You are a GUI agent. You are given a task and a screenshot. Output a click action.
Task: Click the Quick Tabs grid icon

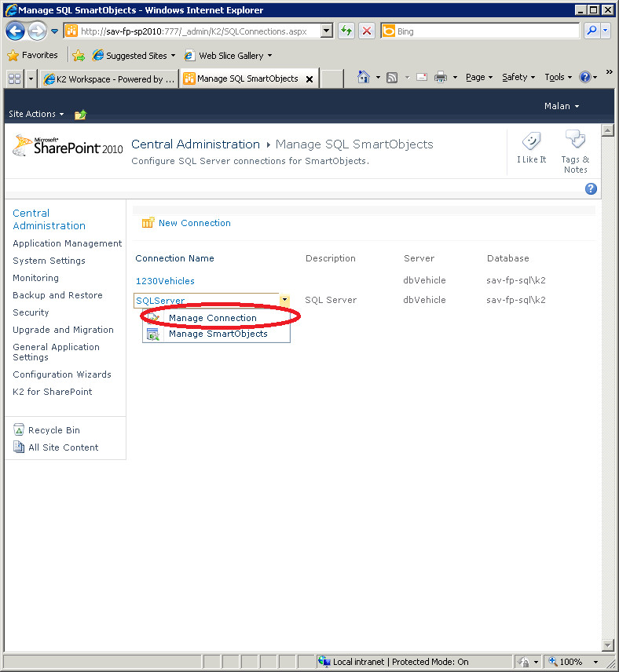(15, 79)
